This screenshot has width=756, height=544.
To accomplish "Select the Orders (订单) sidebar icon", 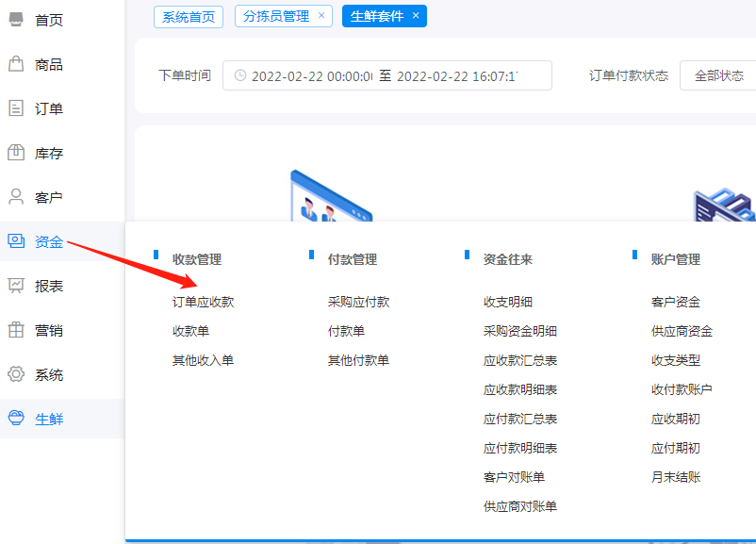I will point(16,108).
